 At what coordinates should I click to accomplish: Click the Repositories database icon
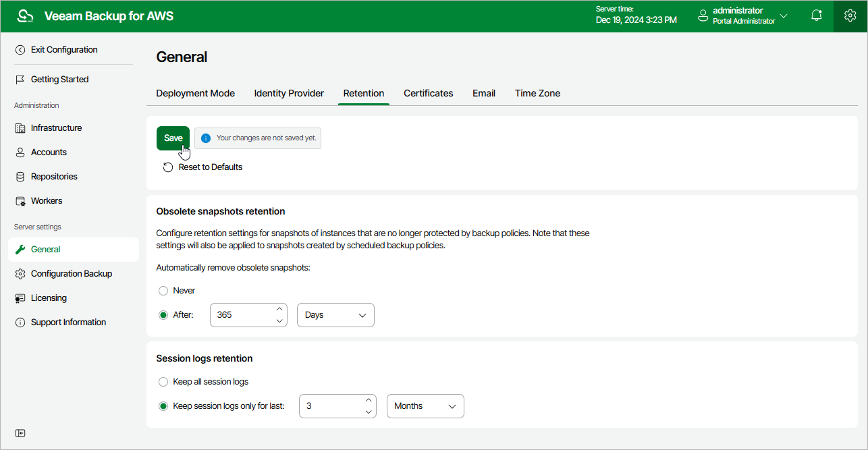[x=20, y=177]
